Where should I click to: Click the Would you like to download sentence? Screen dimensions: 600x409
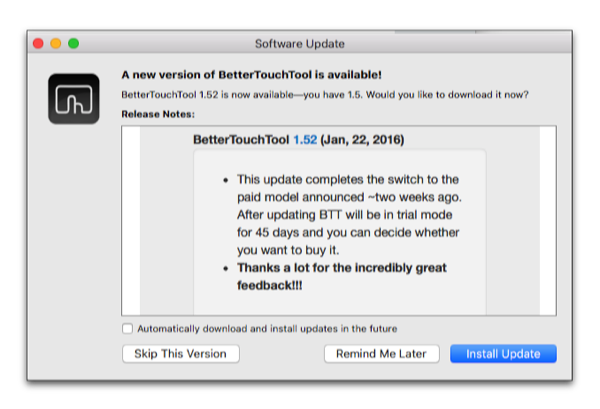coord(428,95)
